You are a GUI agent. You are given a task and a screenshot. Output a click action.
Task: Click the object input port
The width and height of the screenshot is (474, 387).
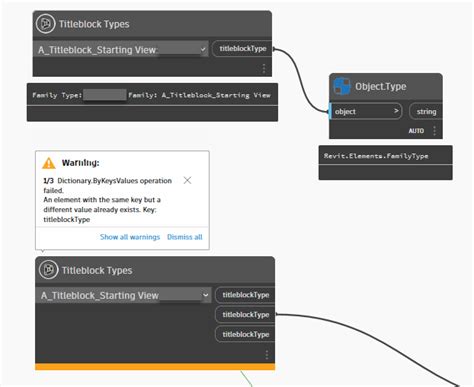(x=366, y=111)
